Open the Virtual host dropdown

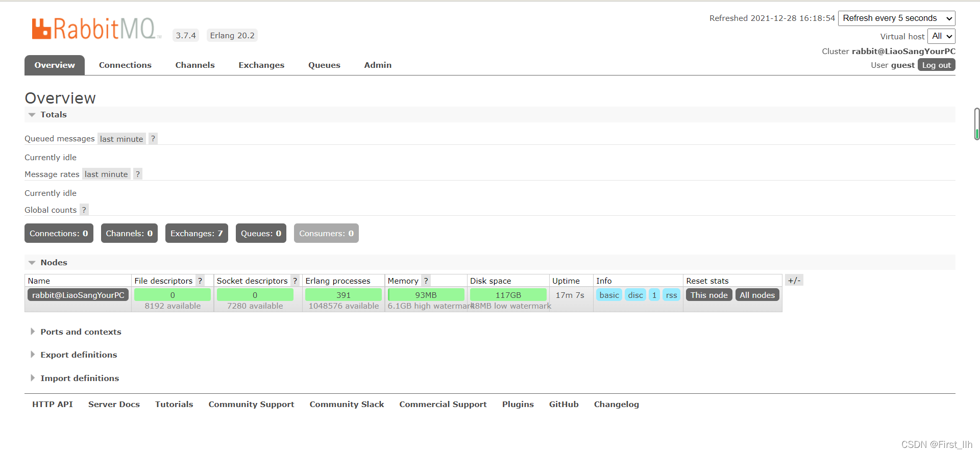[x=941, y=36]
